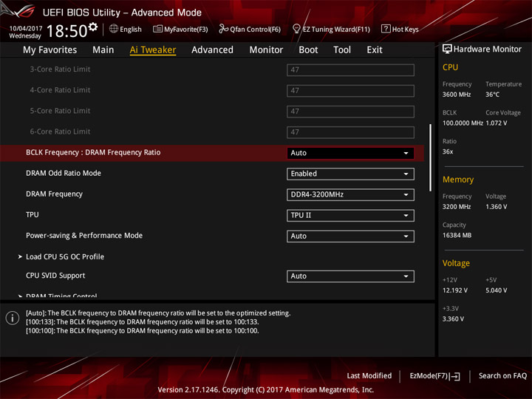The height and width of the screenshot is (399, 532).
Task: Click +5V value 5.040 V
Action: pyautogui.click(x=497, y=290)
